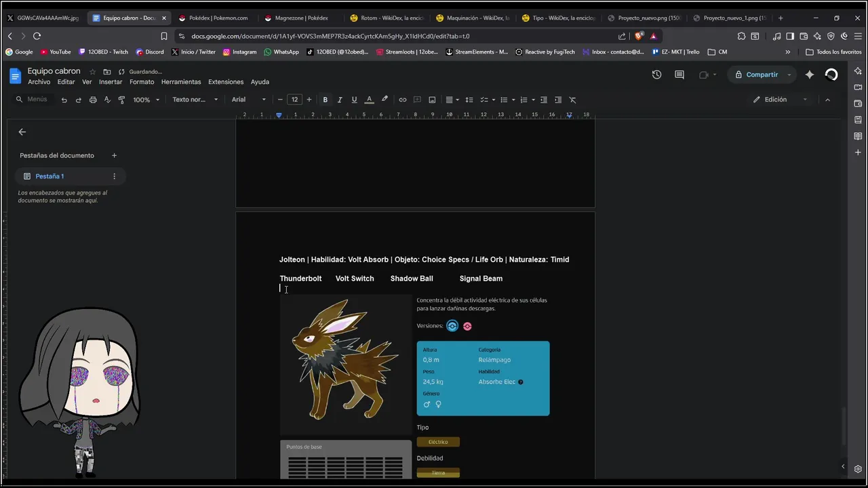The width and height of the screenshot is (868, 488).
Task: Switch to Magnezone Pokédex browser tab
Action: (x=300, y=18)
